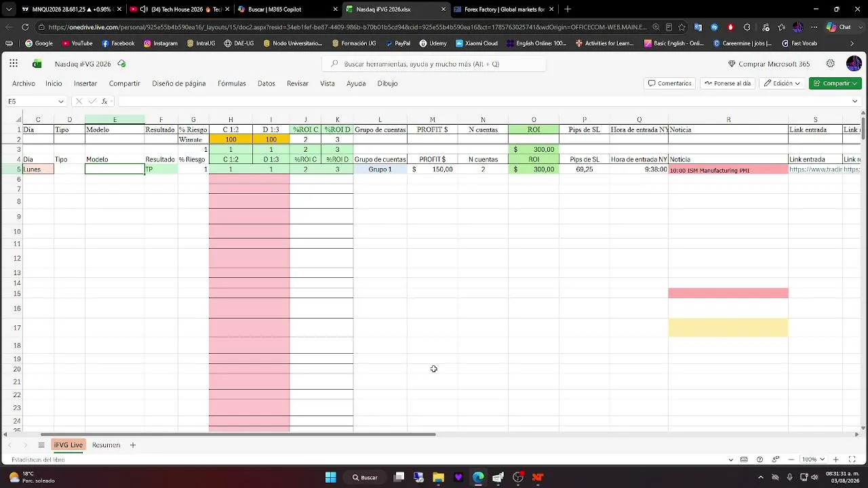Image resolution: width=868 pixels, height=488 pixels.
Task: Select the Grupo 1 cell
Action: coord(380,169)
